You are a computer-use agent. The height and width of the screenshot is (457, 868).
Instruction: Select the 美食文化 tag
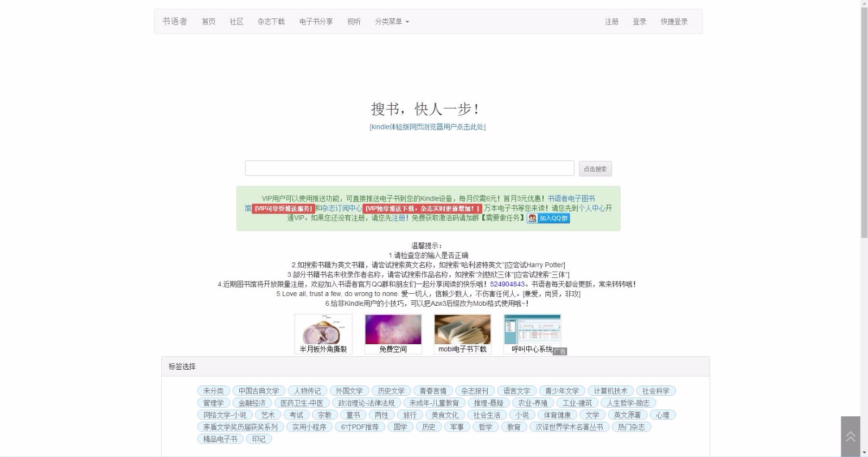pyautogui.click(x=445, y=415)
